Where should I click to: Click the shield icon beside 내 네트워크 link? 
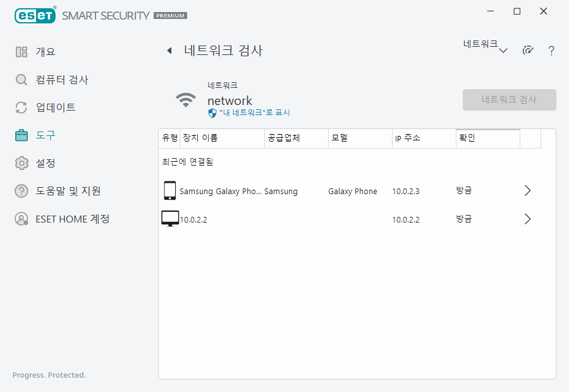pyautogui.click(x=212, y=113)
